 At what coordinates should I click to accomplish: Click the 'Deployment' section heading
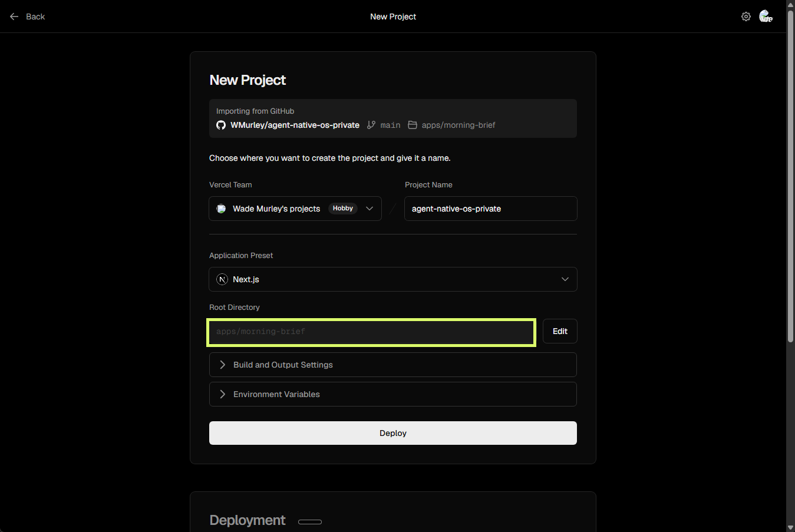pyautogui.click(x=248, y=520)
